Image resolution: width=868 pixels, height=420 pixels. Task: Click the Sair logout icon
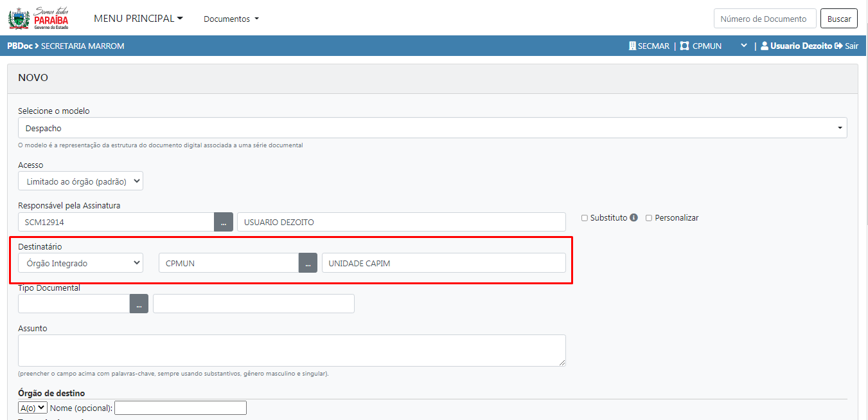(838, 46)
